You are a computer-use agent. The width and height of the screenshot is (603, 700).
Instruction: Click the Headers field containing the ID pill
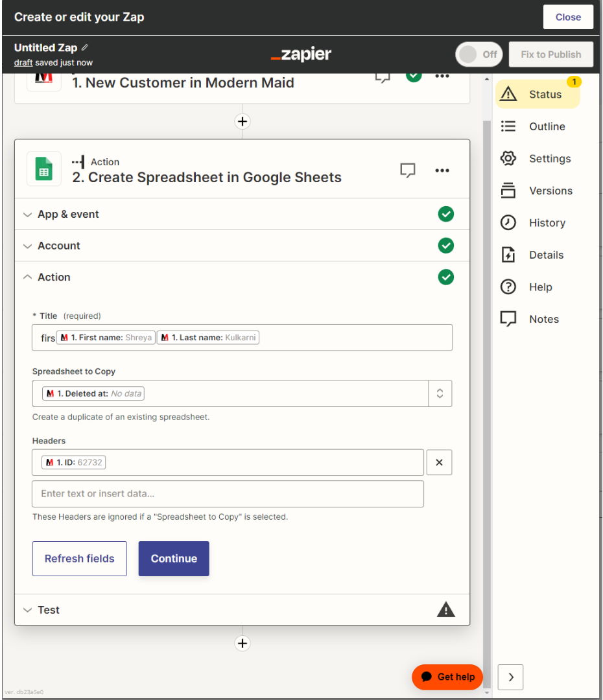tap(228, 463)
